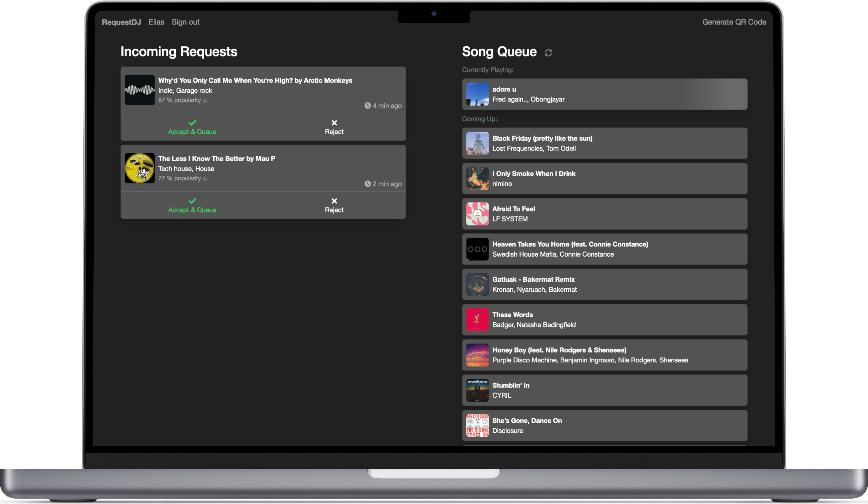Screen dimensions: 868x504
Task: Click the yellow Mau P album cover
Action: coord(140,168)
